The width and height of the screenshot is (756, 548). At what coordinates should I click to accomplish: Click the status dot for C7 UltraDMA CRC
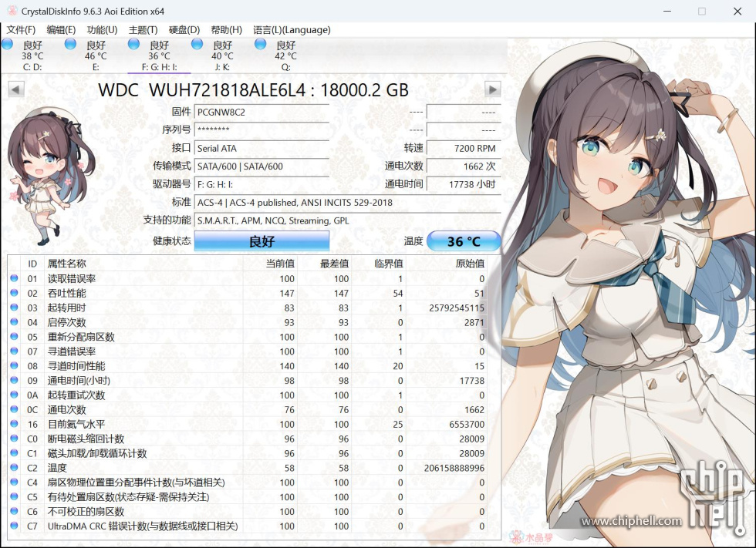[14, 526]
